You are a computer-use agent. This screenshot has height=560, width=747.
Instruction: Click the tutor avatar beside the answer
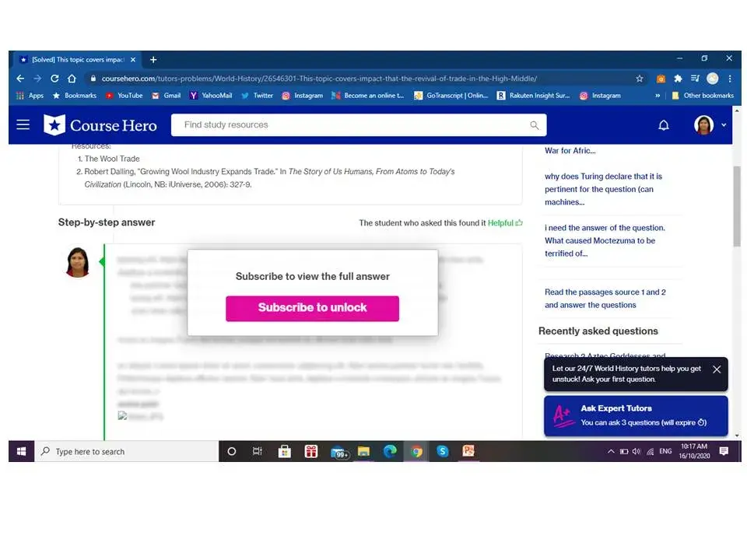point(78,262)
